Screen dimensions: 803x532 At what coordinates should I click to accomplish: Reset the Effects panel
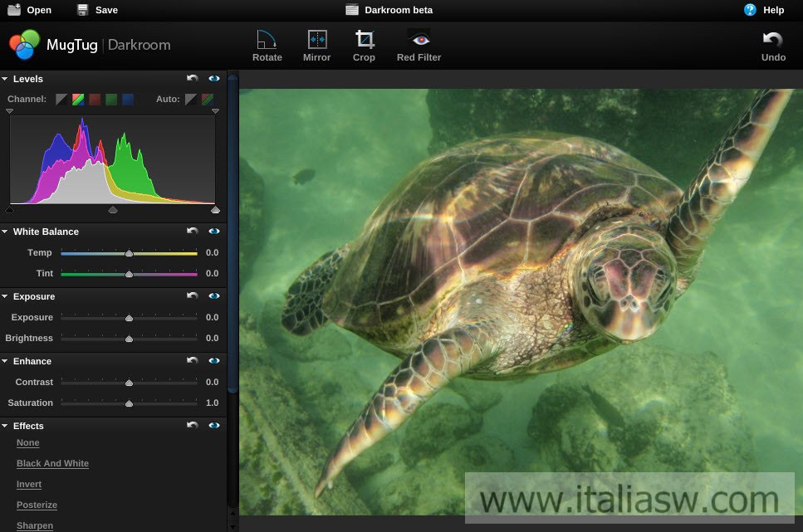[192, 425]
